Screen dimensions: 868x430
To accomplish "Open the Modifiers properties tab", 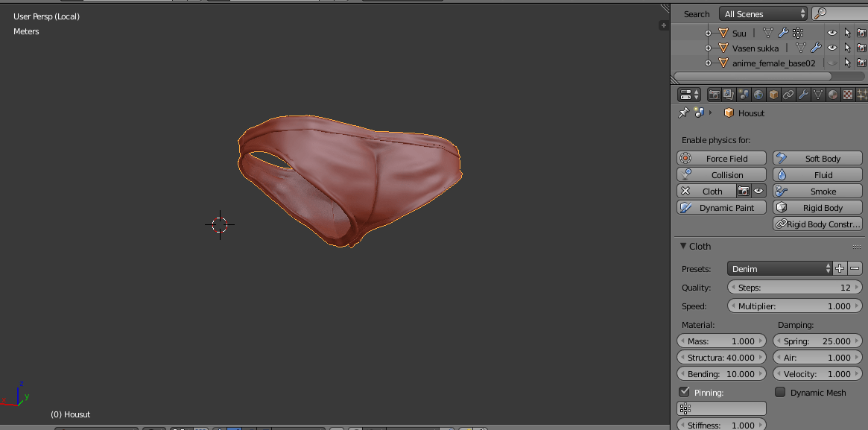I will (x=802, y=95).
